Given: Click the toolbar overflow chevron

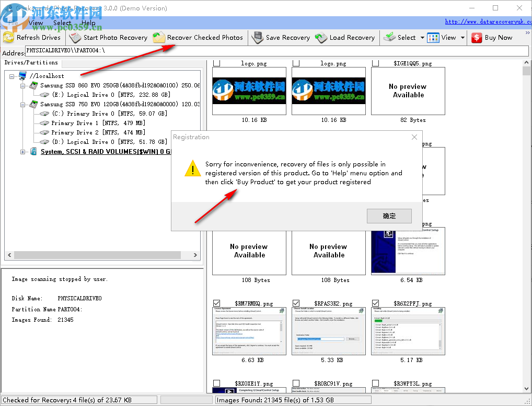Looking at the screenshot, I should coord(527,33).
